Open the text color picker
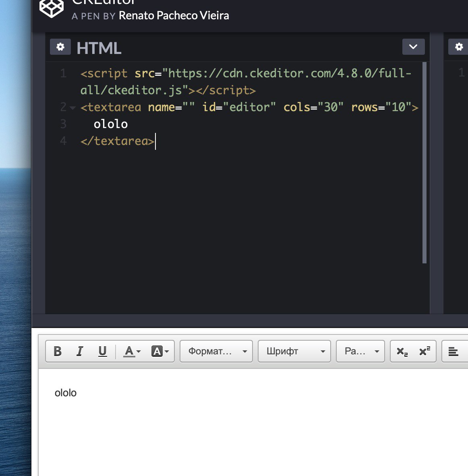Viewport: 468px width, 476px height. tap(132, 351)
